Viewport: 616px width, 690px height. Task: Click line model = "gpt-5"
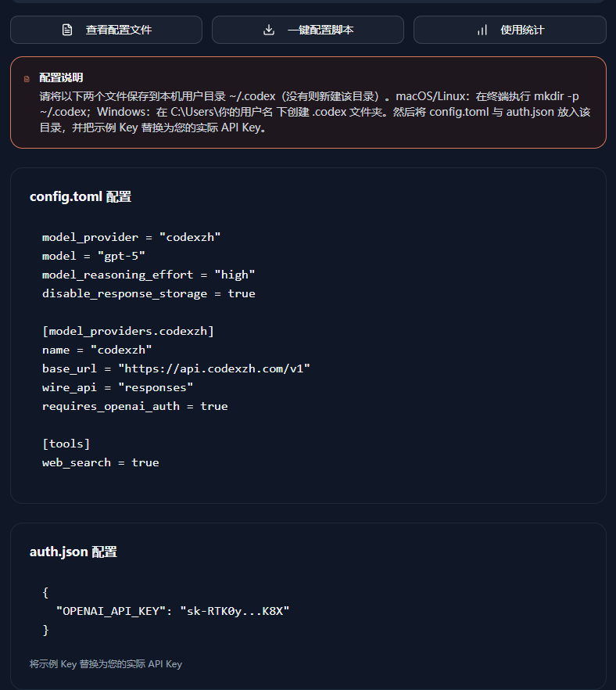[x=94, y=256]
